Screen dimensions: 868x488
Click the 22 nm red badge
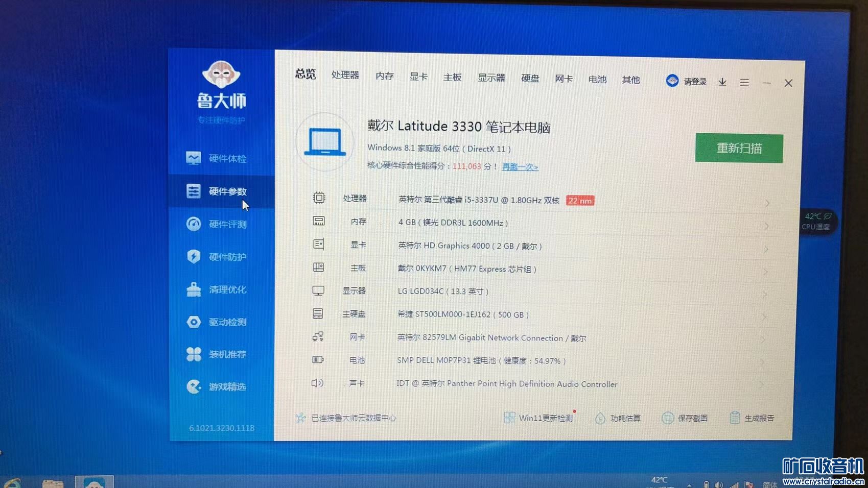(580, 201)
